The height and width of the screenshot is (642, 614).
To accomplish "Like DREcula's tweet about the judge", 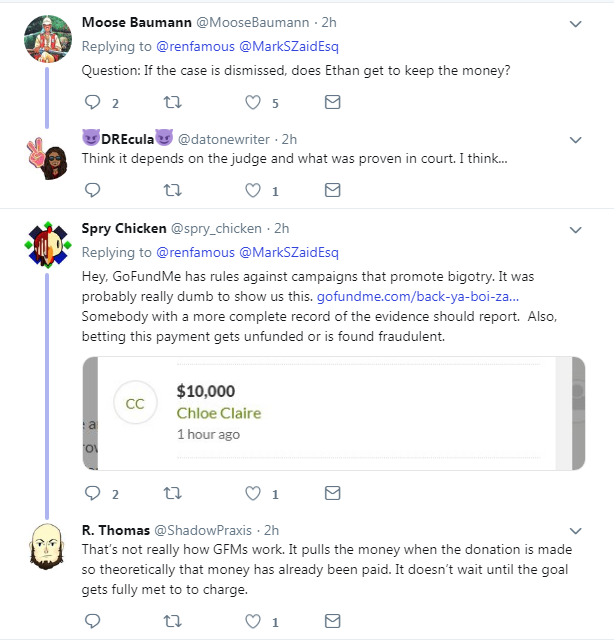I will pyautogui.click(x=253, y=190).
